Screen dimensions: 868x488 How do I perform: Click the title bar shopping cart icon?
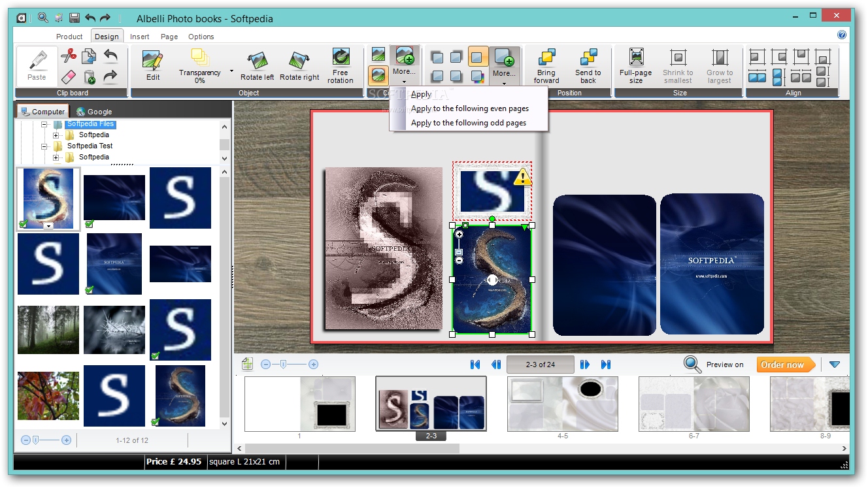pyautogui.click(x=59, y=18)
